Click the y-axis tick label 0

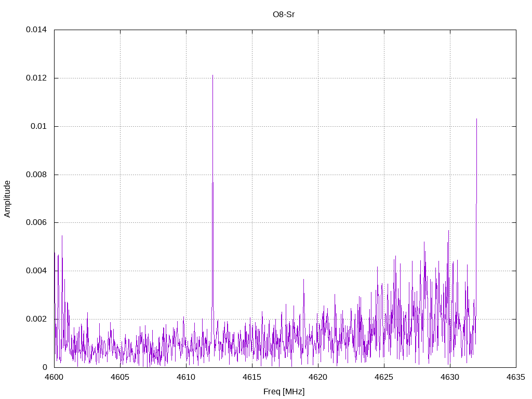click(x=45, y=367)
